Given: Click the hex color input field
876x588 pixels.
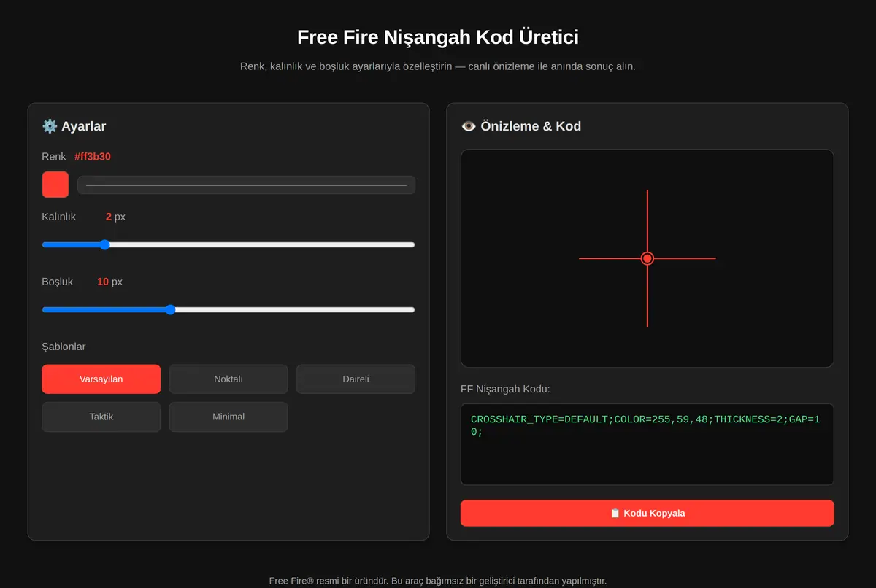Looking at the screenshot, I should coord(246,185).
